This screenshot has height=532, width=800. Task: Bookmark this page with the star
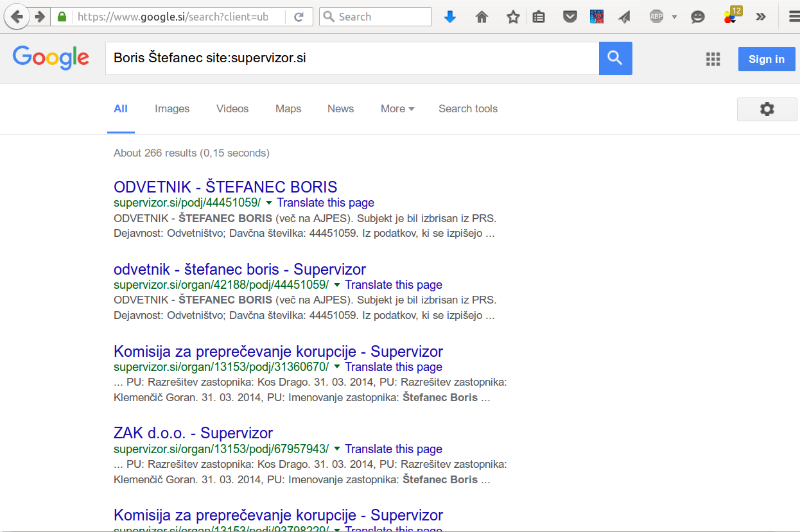tap(513, 17)
